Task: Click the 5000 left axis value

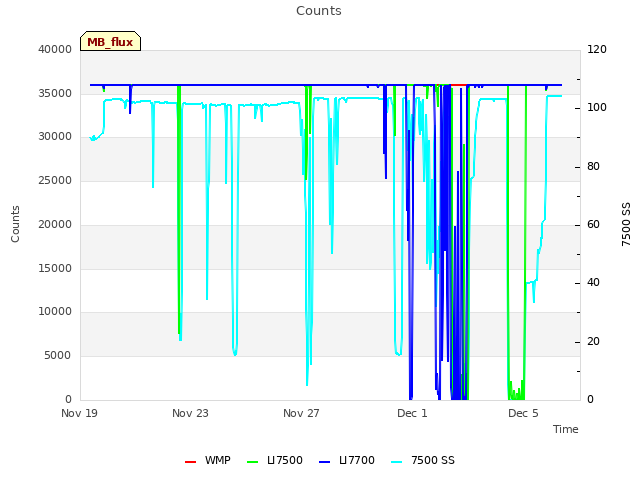Action: [58, 356]
